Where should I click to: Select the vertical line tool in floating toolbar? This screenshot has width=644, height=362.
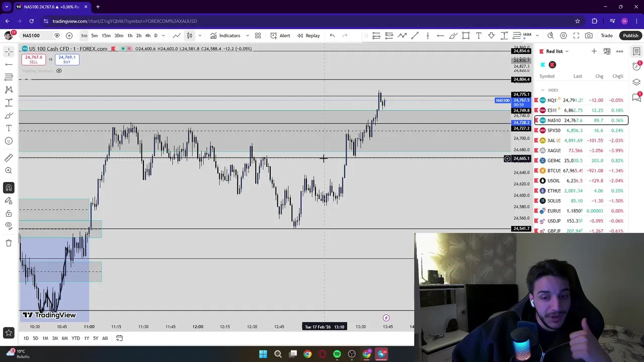tap(428, 36)
